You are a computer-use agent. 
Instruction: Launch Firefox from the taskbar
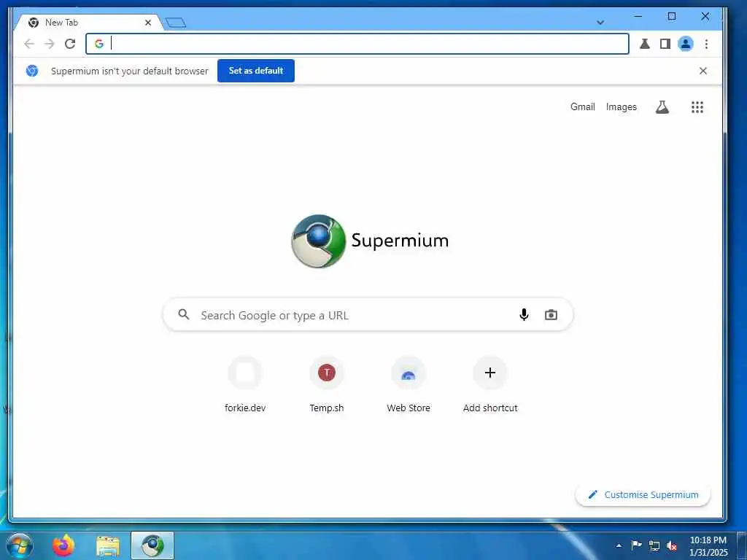click(64, 545)
